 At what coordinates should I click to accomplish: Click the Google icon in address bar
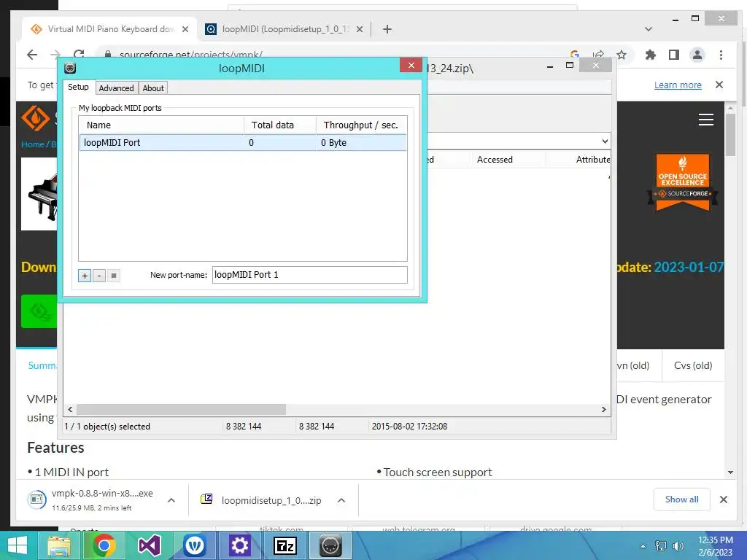575,55
